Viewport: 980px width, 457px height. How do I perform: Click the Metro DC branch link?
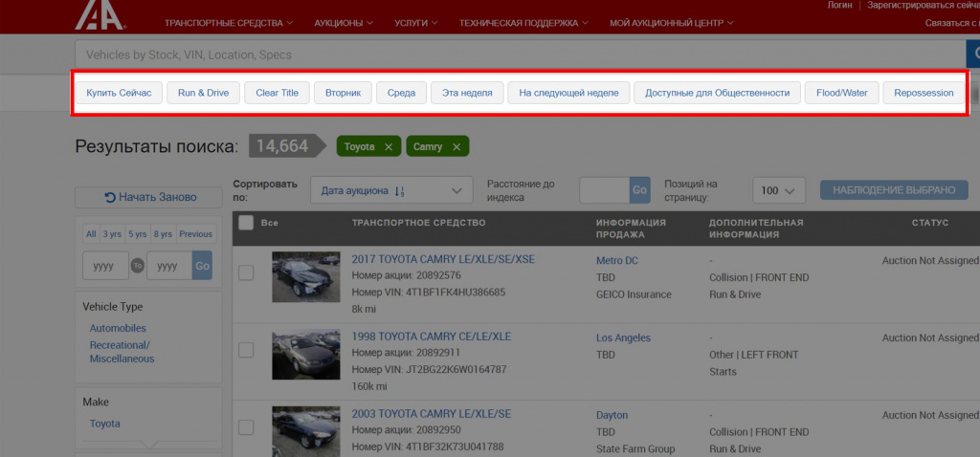(617, 260)
